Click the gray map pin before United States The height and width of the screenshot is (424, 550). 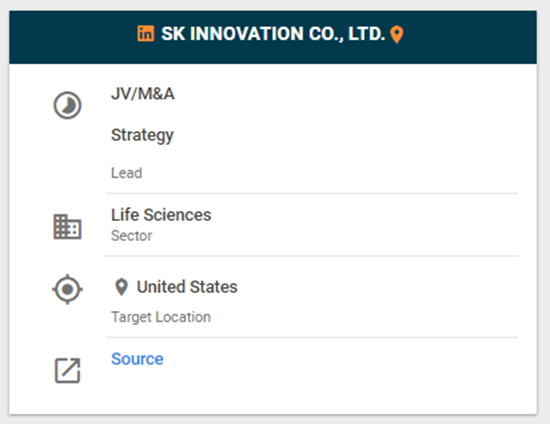121,287
